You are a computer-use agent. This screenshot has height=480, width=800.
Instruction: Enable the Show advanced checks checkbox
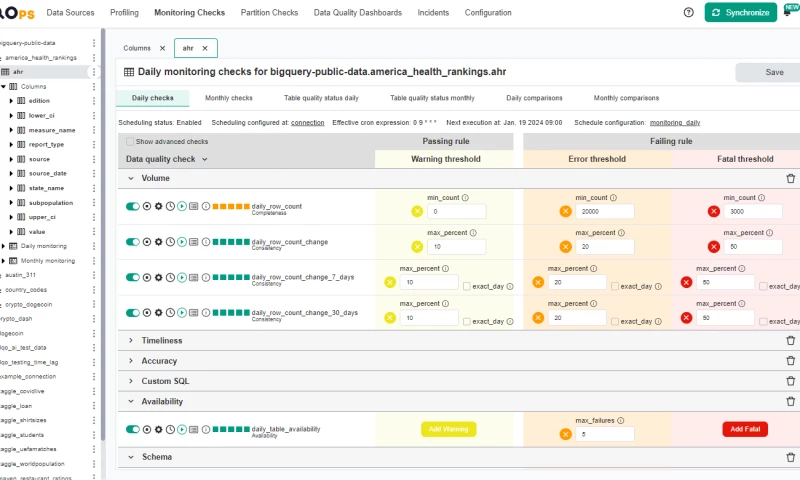click(x=130, y=142)
